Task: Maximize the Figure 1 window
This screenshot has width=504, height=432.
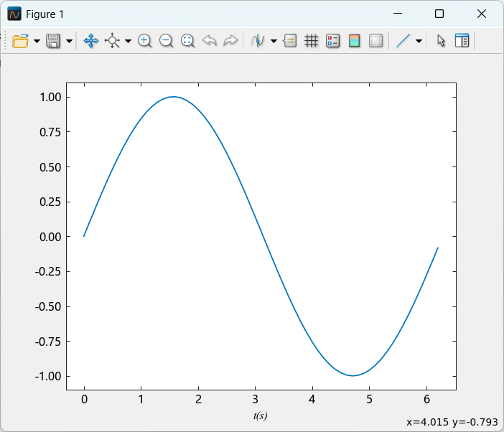Action: [x=439, y=14]
